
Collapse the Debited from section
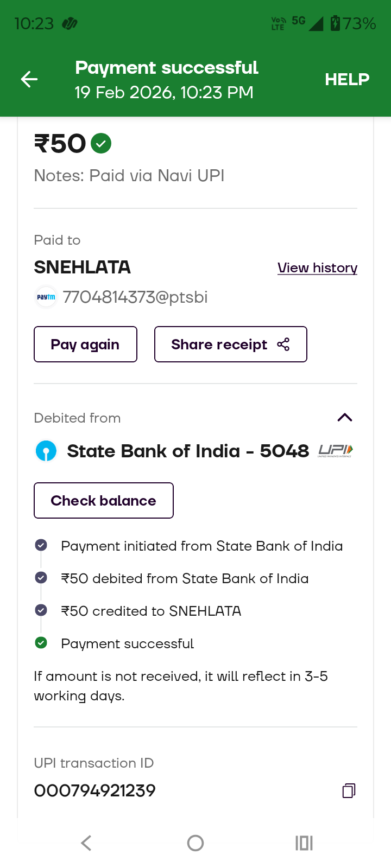(x=345, y=417)
